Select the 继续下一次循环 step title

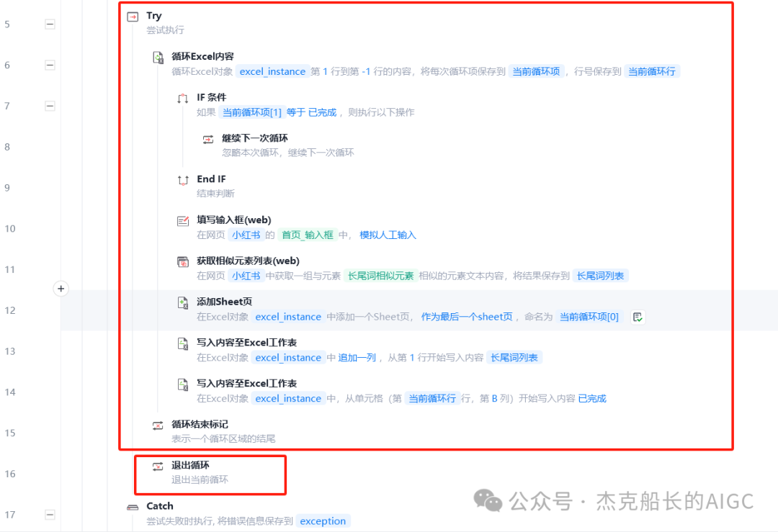pos(254,137)
